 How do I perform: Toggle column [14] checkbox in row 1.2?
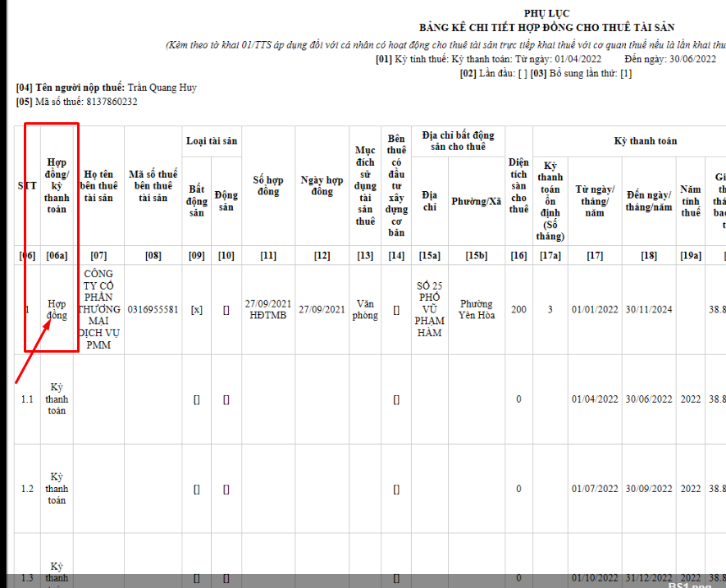(396, 489)
